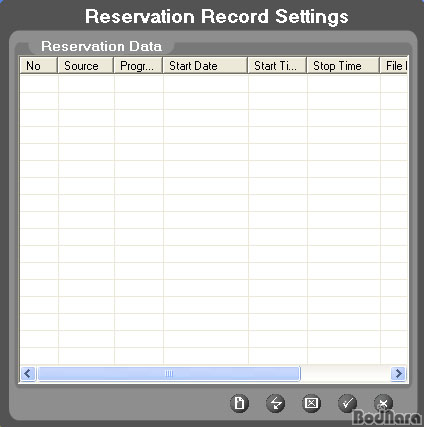This screenshot has height=427, width=424.
Task: Click the Stop Time column header
Action: pos(343,66)
